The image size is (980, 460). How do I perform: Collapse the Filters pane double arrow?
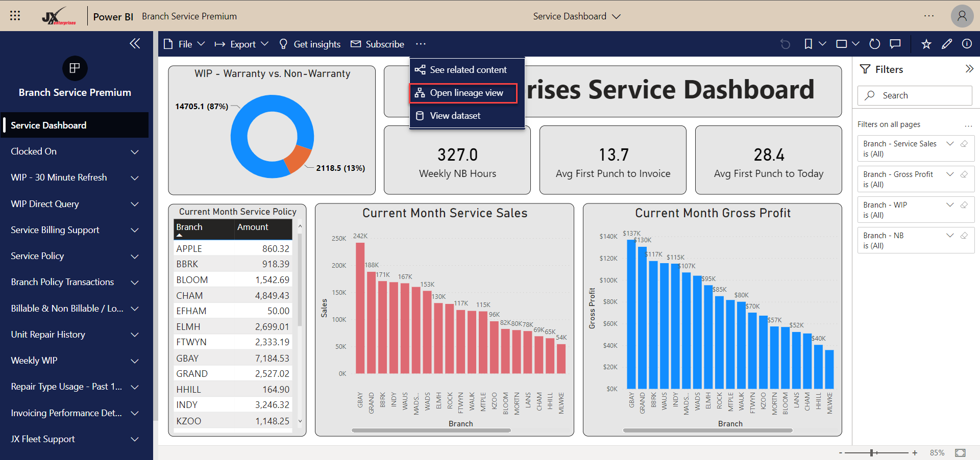[x=969, y=69]
